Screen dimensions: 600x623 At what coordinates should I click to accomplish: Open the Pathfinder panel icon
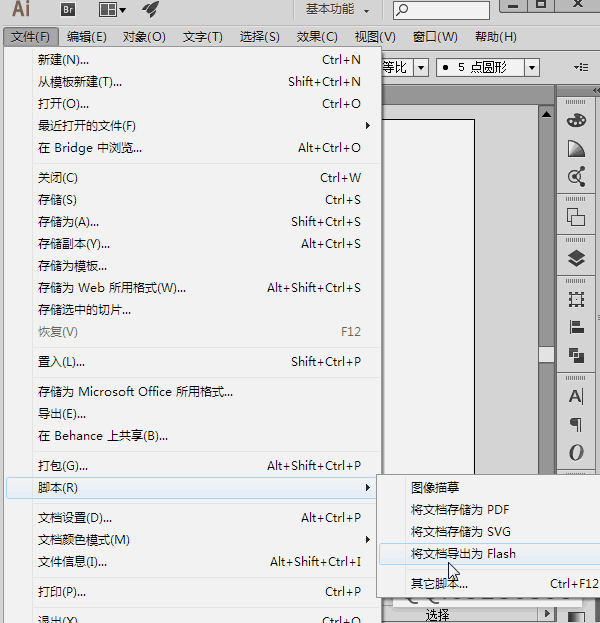point(576,355)
